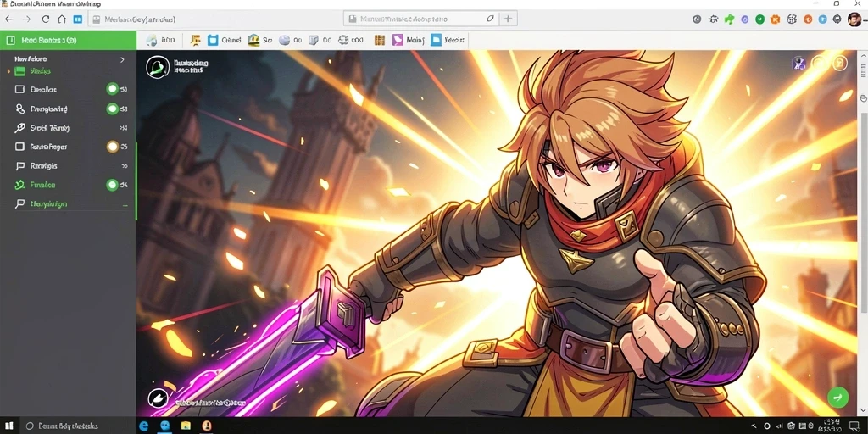This screenshot has height=434, width=868.
Task: Open the green header panel tab
Action: [68, 40]
